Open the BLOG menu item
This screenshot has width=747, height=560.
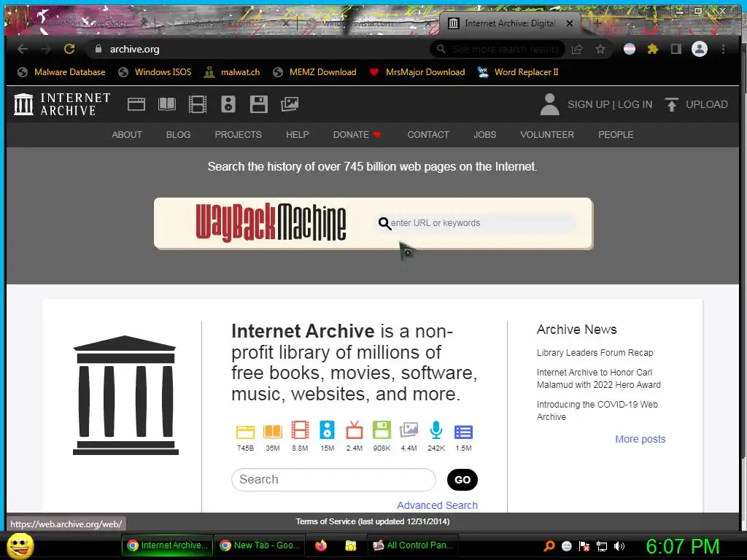tap(178, 135)
